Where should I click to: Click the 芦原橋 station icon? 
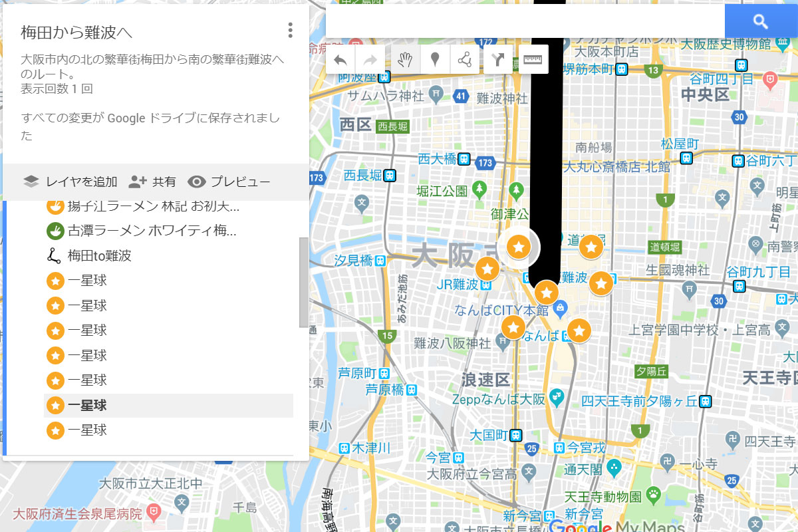point(412,390)
